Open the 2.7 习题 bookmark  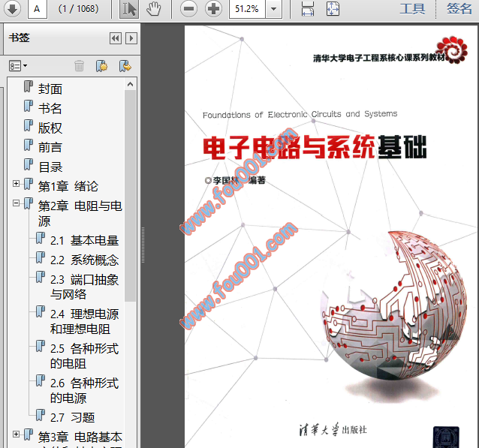coord(72,417)
